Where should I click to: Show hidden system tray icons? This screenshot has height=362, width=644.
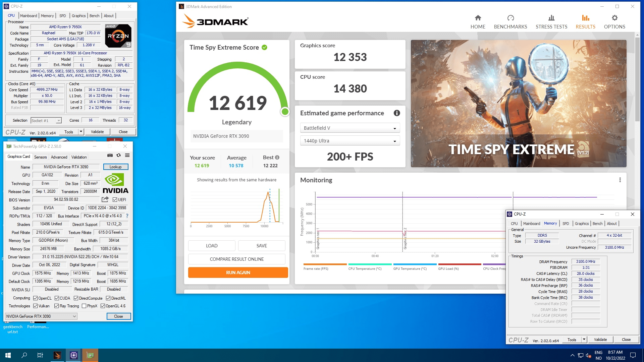click(572, 355)
